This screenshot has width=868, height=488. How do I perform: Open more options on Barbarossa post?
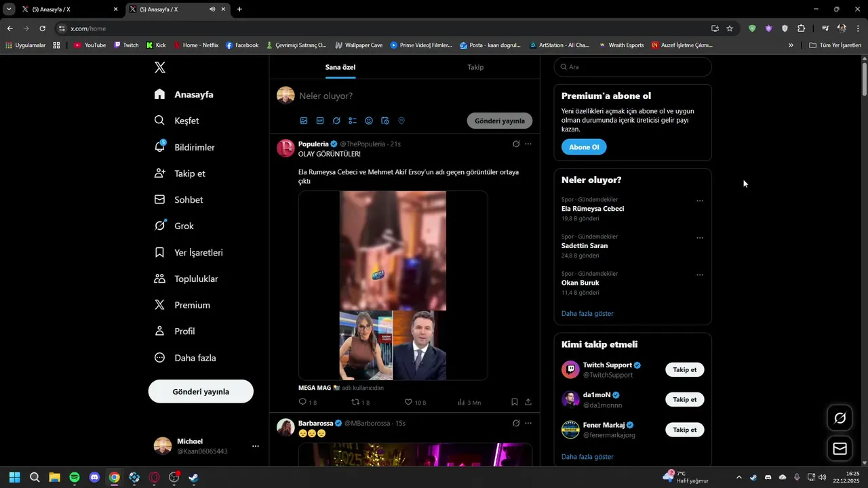tap(528, 423)
